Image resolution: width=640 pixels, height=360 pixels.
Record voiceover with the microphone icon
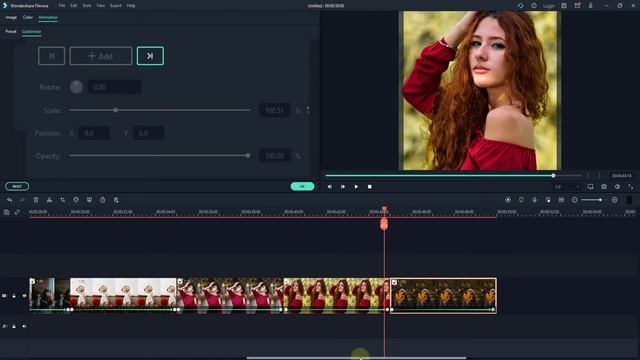pyautogui.click(x=534, y=200)
